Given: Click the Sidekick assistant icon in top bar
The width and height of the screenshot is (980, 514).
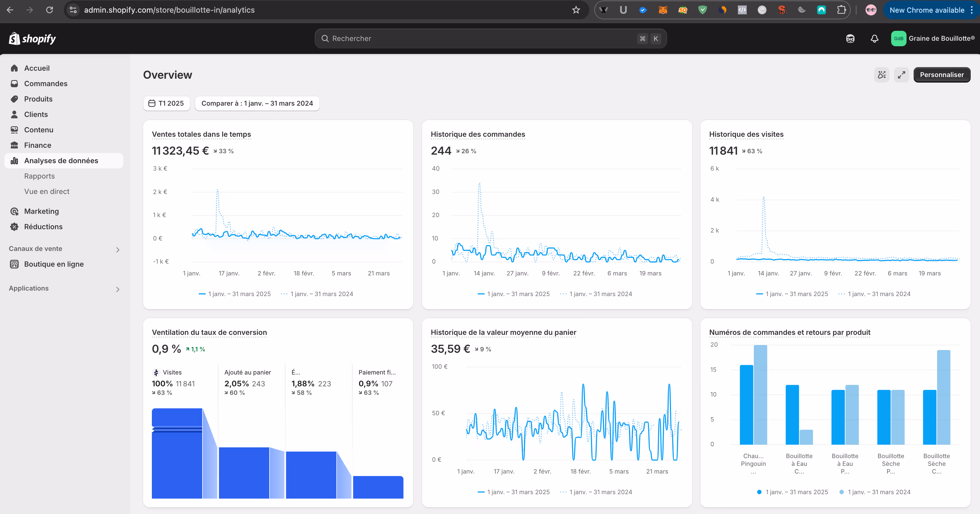Looking at the screenshot, I should click(850, 39).
